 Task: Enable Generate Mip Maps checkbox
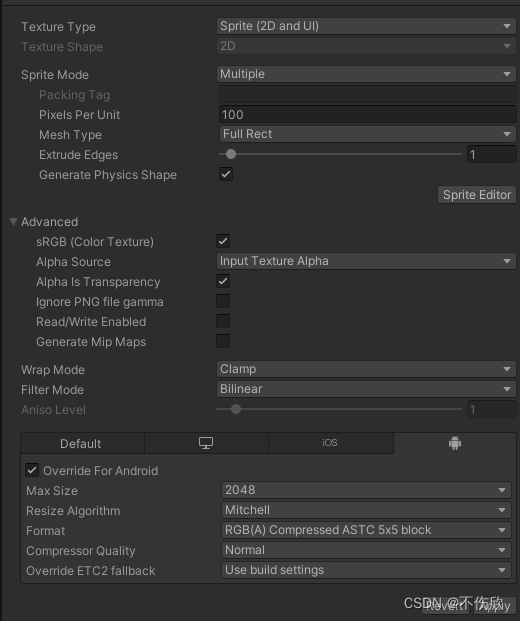(x=223, y=341)
